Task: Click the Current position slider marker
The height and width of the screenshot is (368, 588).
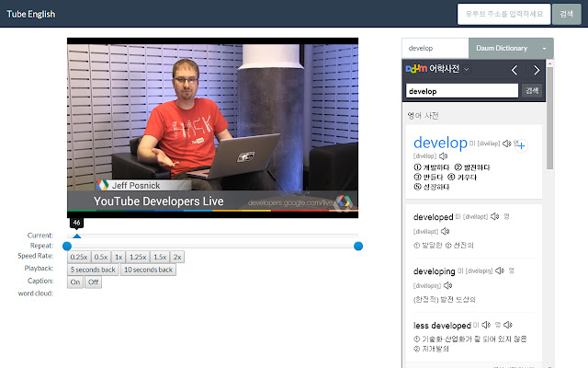Action: pos(77,236)
